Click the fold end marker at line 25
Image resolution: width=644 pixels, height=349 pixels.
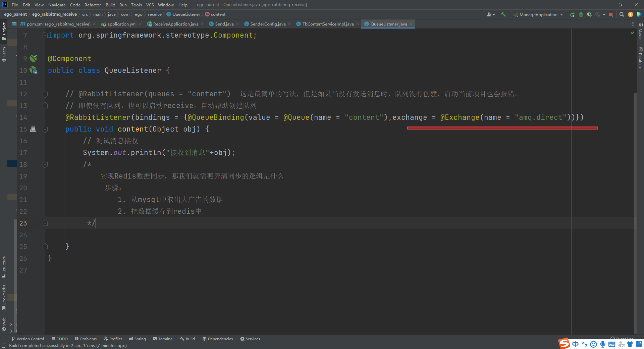coord(45,247)
